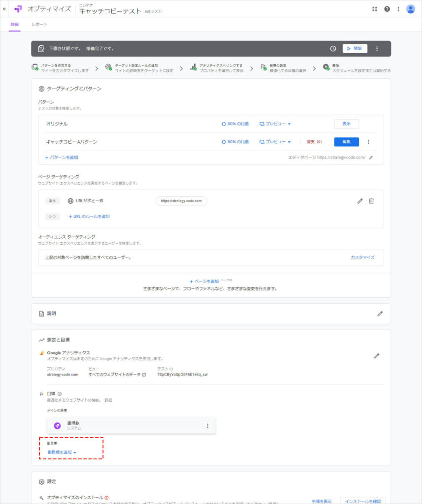
Task: Open the user account avatar
Action: tap(411, 9)
